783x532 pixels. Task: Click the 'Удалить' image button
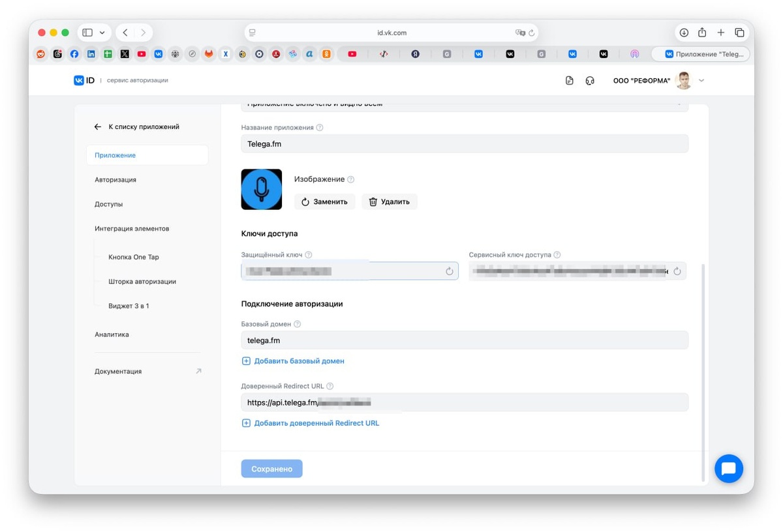point(390,201)
